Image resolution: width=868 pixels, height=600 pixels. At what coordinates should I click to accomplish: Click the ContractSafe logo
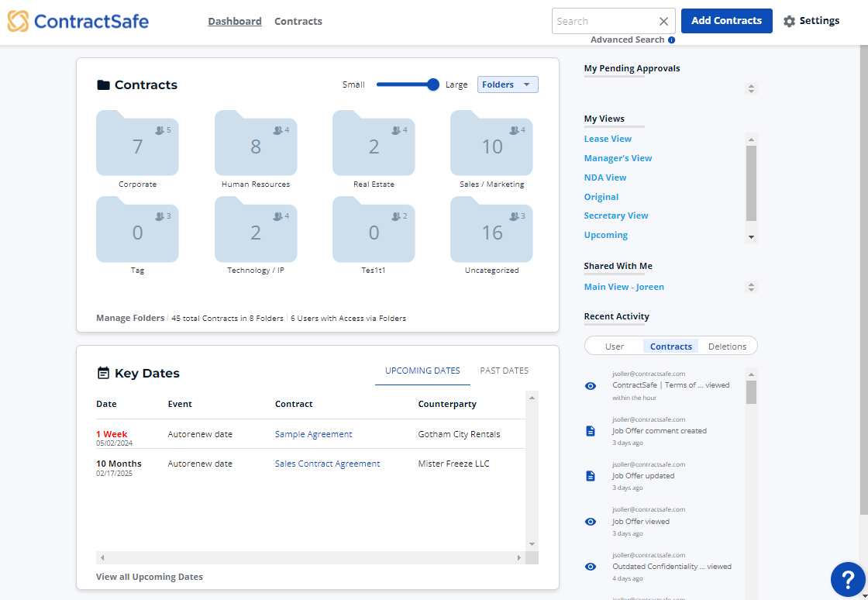78,21
